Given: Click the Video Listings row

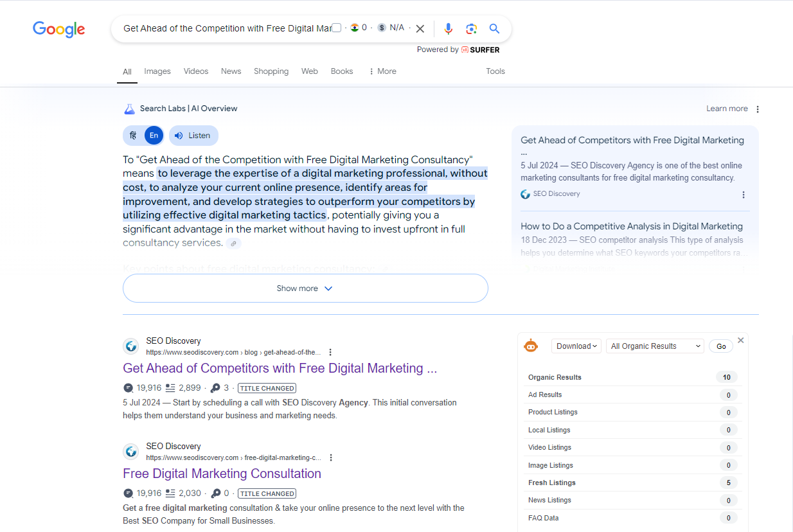Looking at the screenshot, I should point(632,447).
